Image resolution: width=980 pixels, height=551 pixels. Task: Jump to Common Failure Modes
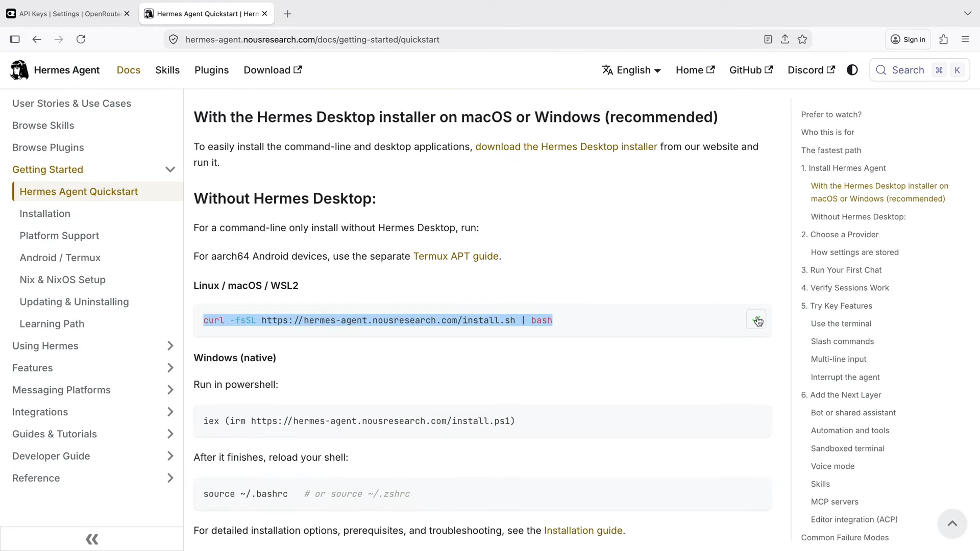click(x=845, y=537)
